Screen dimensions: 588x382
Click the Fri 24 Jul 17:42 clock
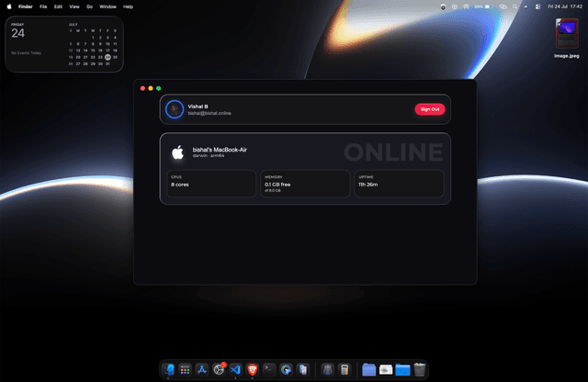point(565,6)
